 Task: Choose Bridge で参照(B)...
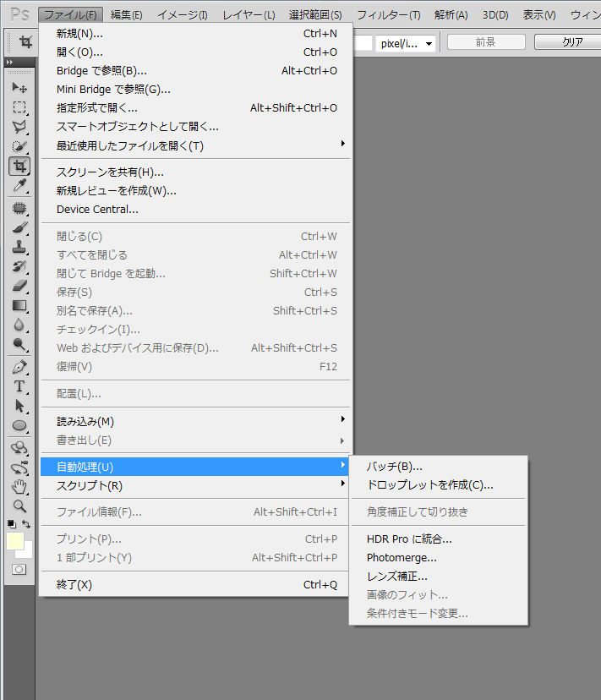[x=195, y=70]
